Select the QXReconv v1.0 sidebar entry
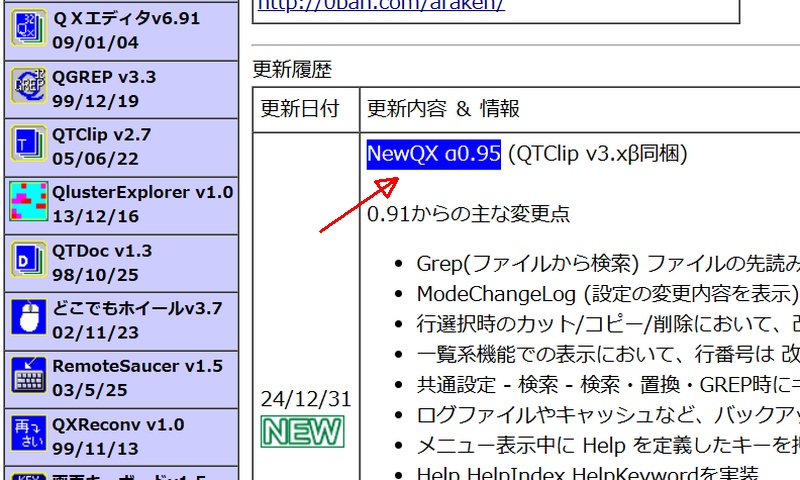 (x=118, y=423)
